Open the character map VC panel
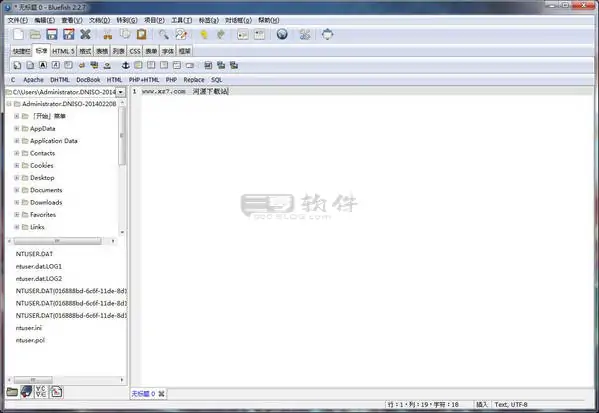The height and width of the screenshot is (413, 599). coord(40,392)
